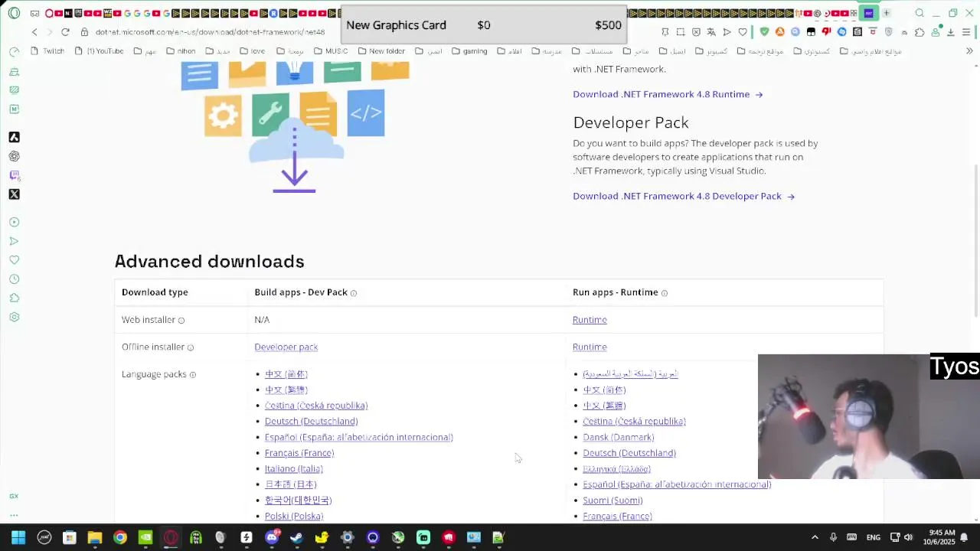Image resolution: width=980 pixels, height=551 pixels.
Task: Open the (1) YouTube bookmark
Action: point(99,51)
